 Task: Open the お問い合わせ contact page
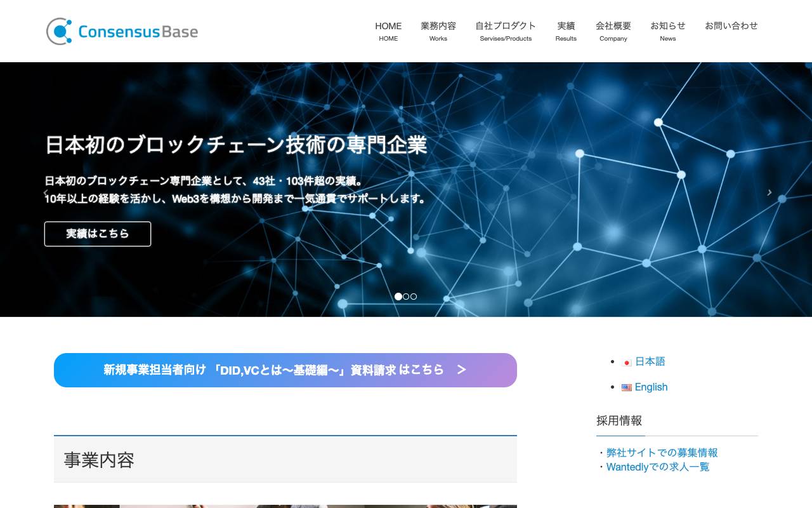coord(731,26)
